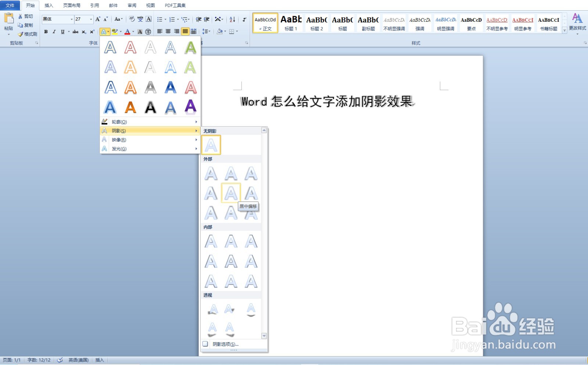Screen dimensions: 588x365
Task: Apply the 副标题 subtitle style
Action: (x=368, y=23)
